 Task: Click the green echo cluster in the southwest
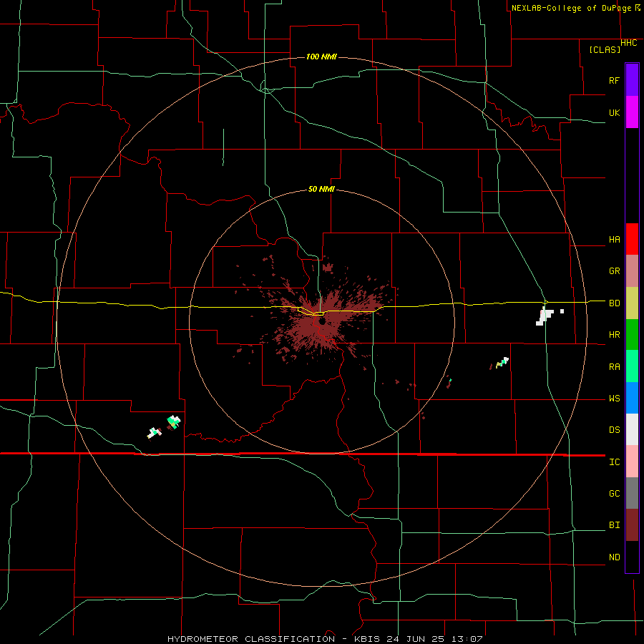[174, 421]
